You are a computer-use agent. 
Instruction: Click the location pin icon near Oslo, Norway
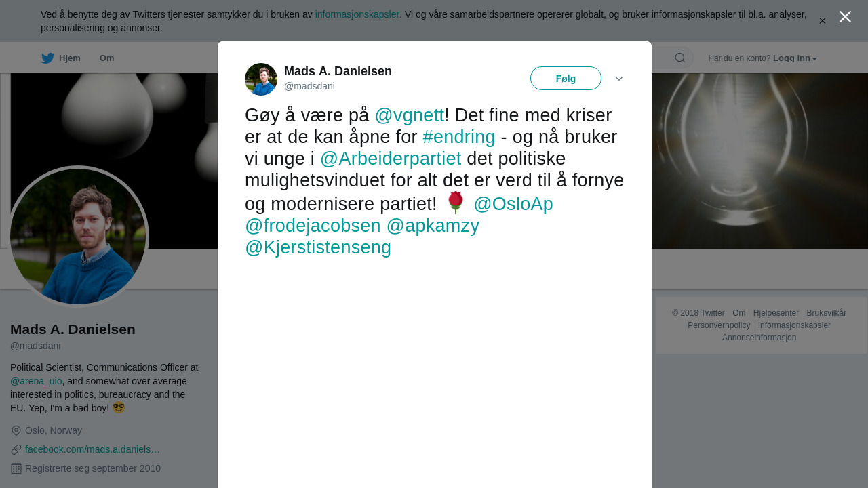pos(16,430)
